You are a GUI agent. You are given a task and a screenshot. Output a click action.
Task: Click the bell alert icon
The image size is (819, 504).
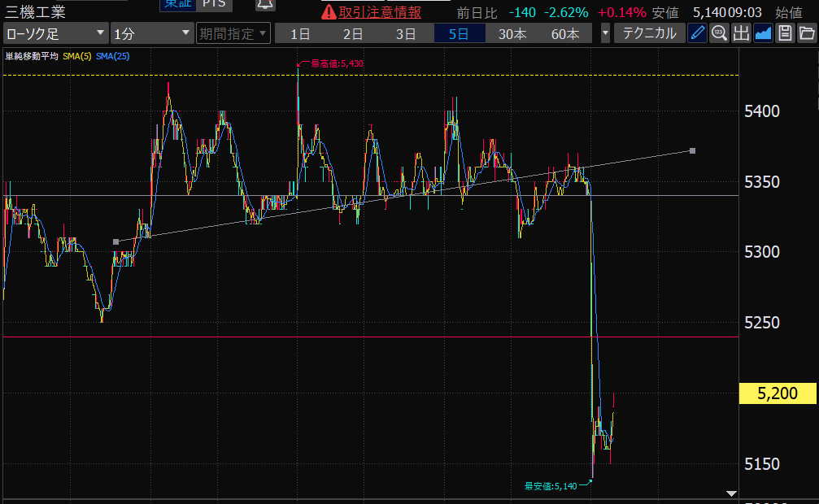point(264,5)
